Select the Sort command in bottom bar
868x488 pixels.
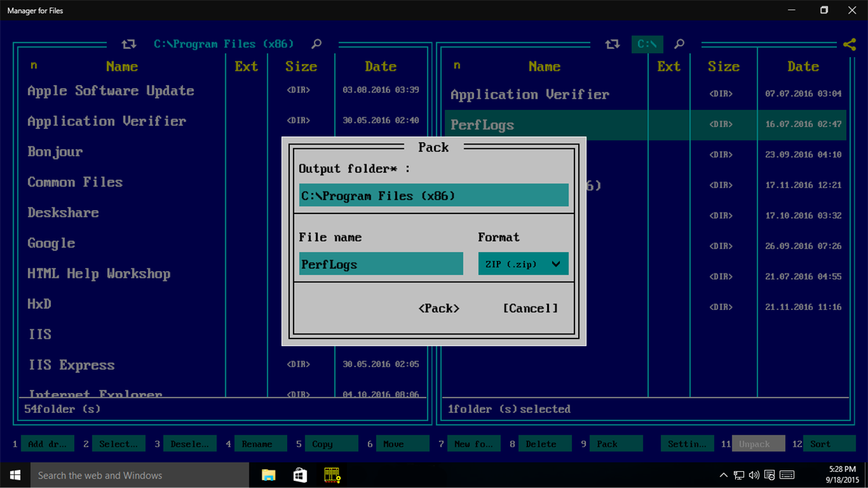[829, 444]
